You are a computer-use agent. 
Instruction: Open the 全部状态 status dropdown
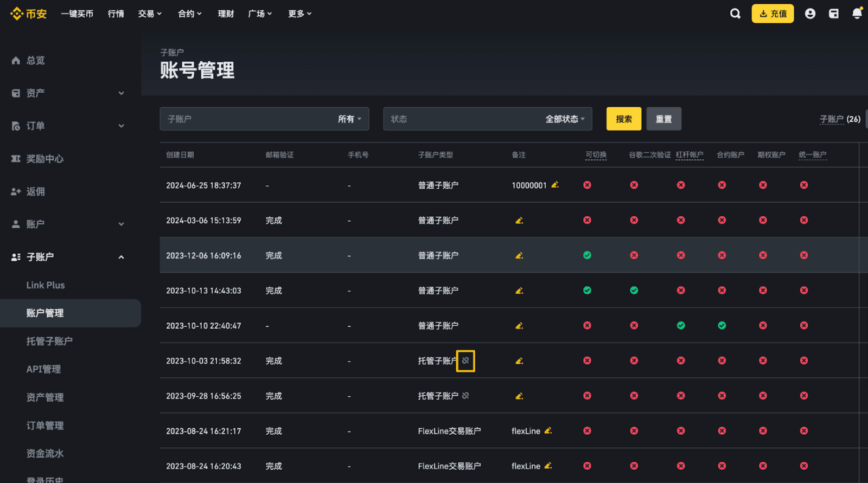click(565, 119)
